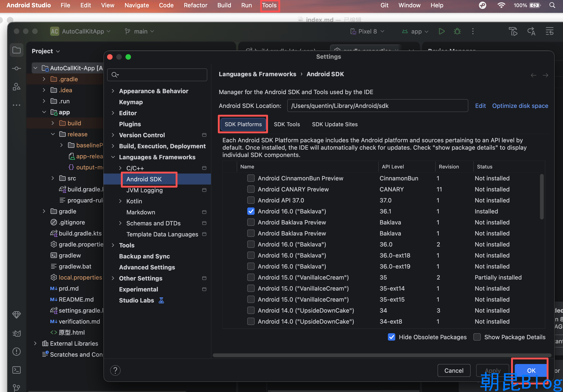Image resolution: width=563 pixels, height=392 pixels.
Task: Uncheck Android 16.0 Baklava API 36.1
Action: coord(251,211)
